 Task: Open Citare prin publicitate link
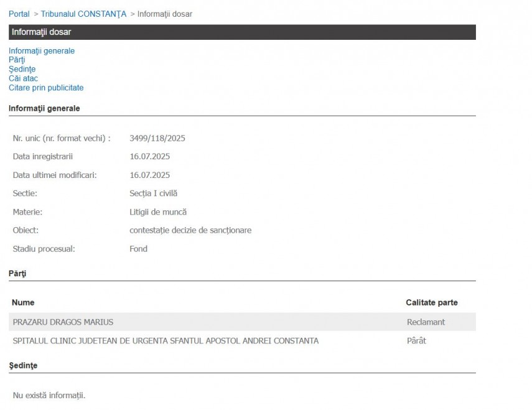coord(46,88)
